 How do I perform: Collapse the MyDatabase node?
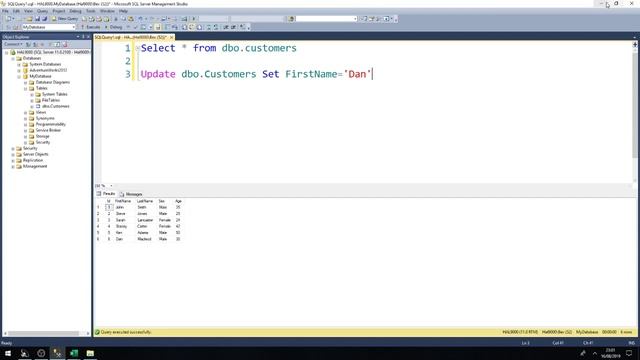[19, 76]
